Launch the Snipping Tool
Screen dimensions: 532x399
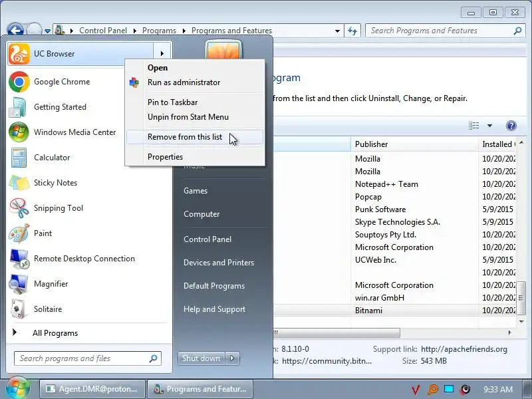59,208
